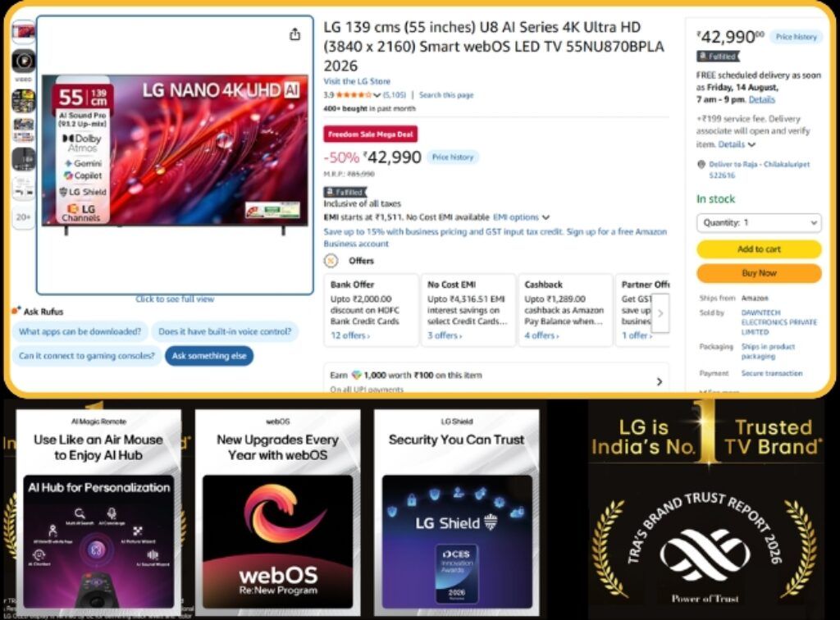
Task: Click the delivery 'Details' link after 7 am - 9 pm
Action: [x=761, y=99]
